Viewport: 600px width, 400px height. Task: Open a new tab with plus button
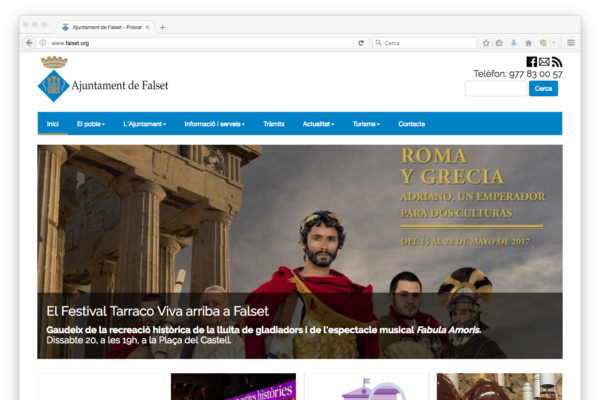click(x=163, y=27)
